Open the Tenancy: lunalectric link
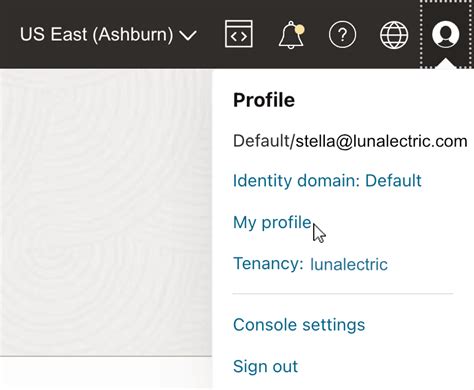This screenshot has width=474, height=390. tap(310, 264)
